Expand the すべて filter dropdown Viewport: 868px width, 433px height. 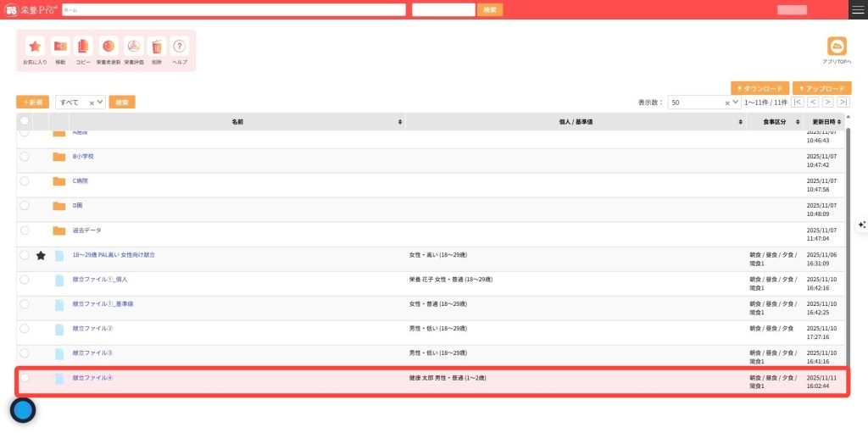(100, 102)
